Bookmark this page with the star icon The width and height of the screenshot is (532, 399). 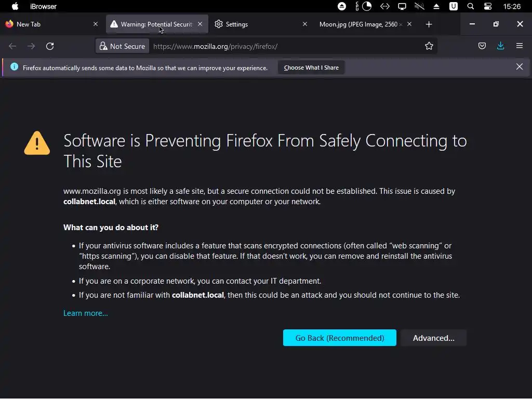429,46
